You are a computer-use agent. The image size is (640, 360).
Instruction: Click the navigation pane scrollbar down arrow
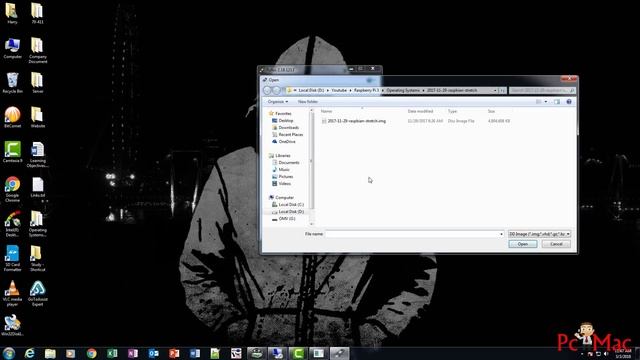pos(311,224)
